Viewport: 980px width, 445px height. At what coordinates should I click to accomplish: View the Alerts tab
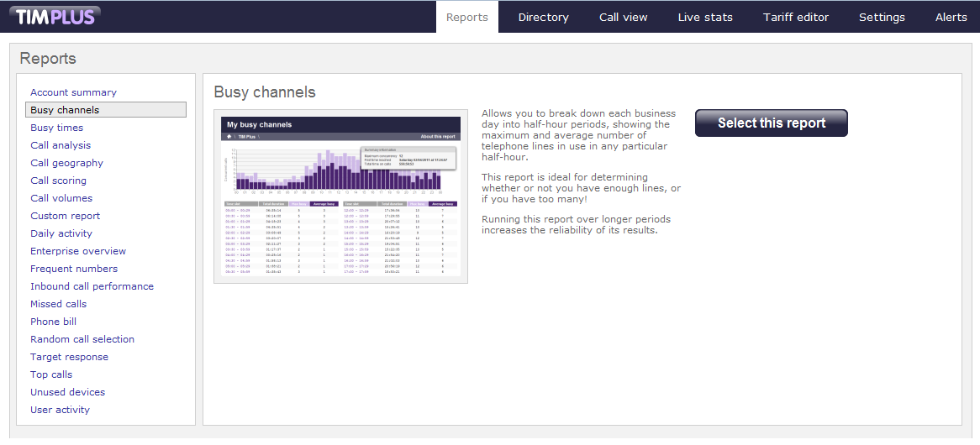pos(951,17)
